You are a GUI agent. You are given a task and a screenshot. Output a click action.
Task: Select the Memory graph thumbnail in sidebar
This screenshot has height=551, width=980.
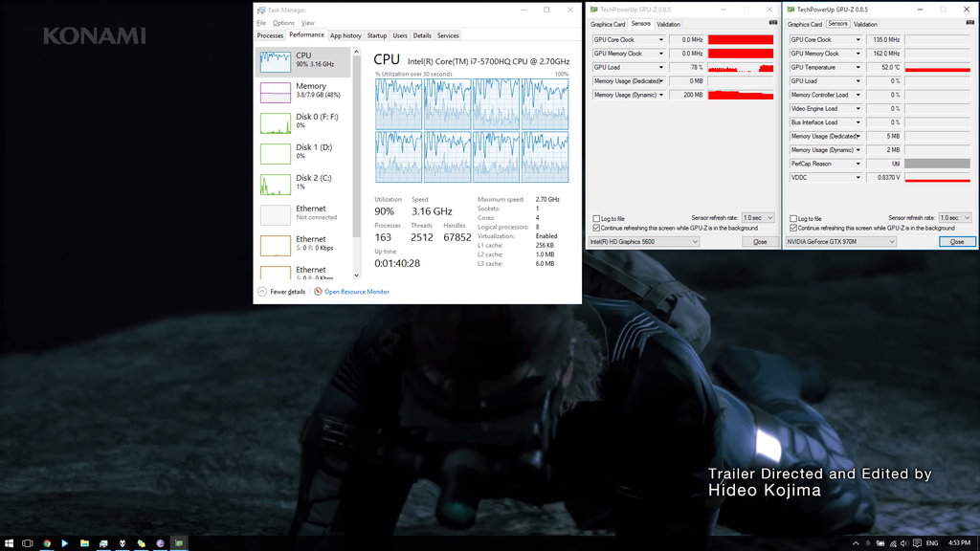click(275, 92)
